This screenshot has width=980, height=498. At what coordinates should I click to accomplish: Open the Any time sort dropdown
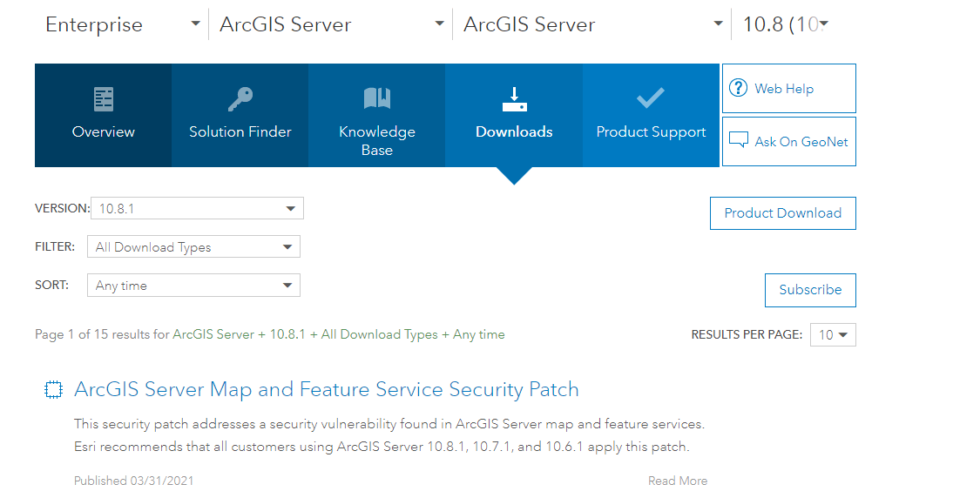[193, 285]
